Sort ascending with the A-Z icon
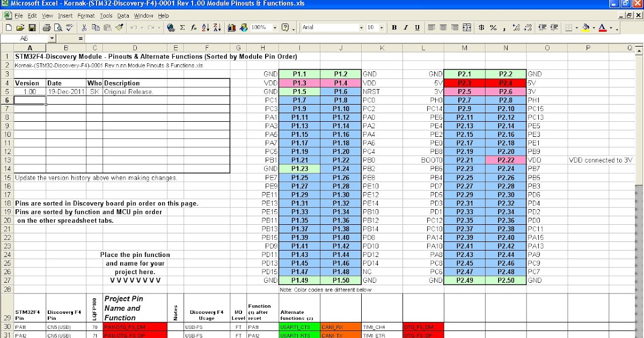Screen dimensions: 644x338 [x=206, y=27]
